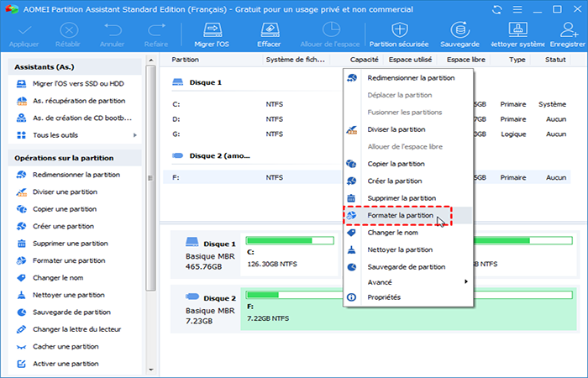The width and height of the screenshot is (588, 378).
Task: Choose Formater la partition in context menu
Action: coord(401,215)
